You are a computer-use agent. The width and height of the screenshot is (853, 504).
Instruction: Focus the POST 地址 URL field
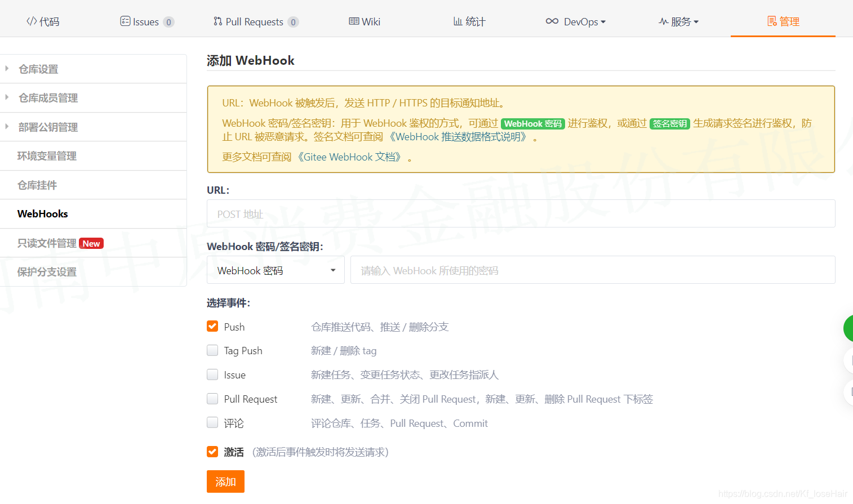521,213
